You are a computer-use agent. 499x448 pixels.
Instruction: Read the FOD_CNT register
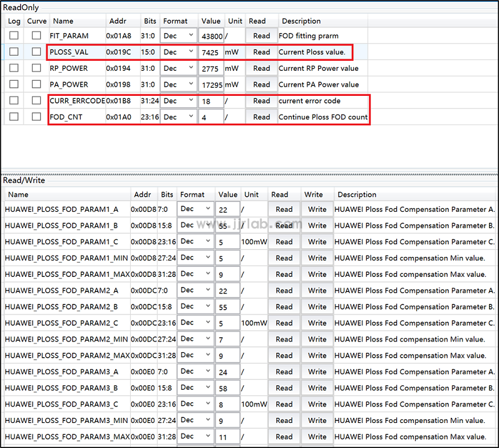click(262, 117)
